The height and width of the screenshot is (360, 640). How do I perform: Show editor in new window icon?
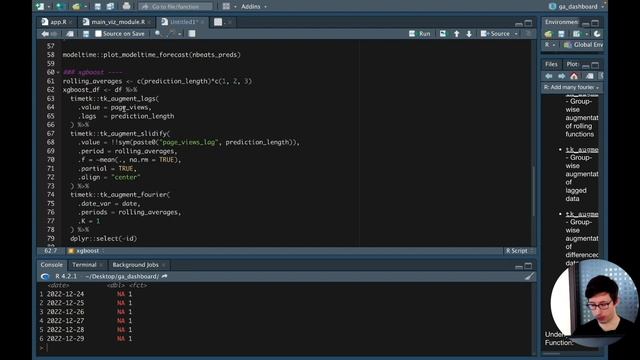point(70,34)
